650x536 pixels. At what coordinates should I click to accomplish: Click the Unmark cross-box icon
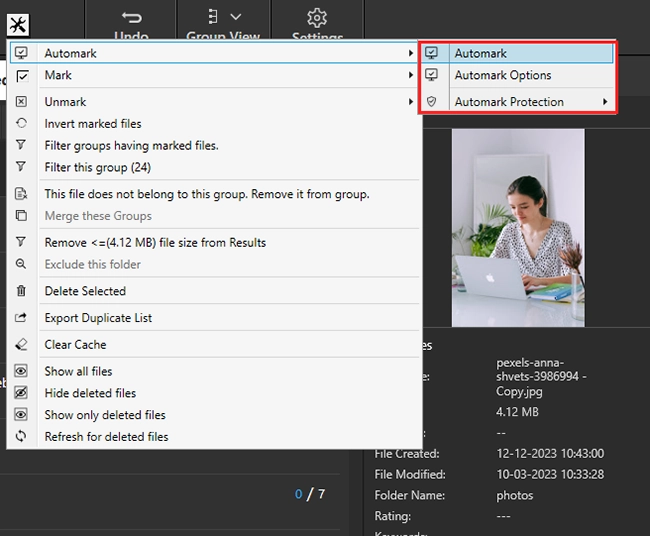tap(21, 102)
